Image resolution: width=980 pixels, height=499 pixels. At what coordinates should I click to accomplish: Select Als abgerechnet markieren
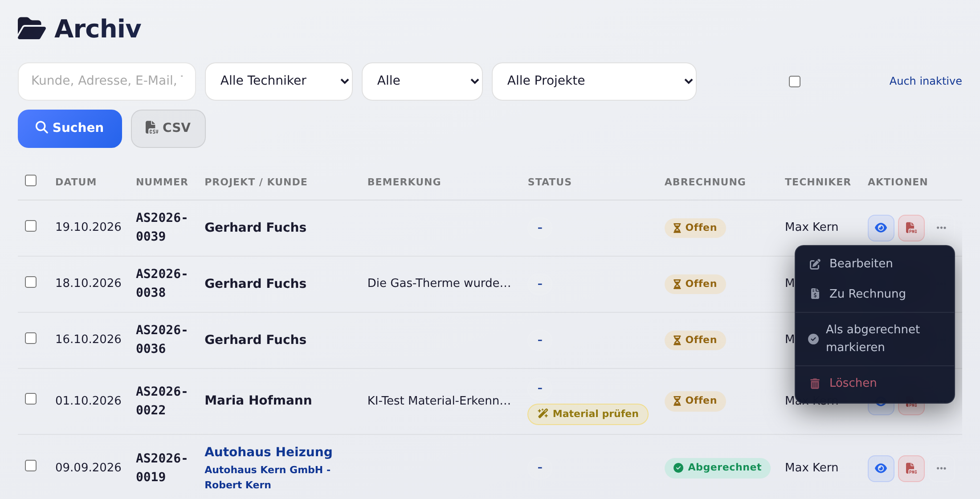[874, 338]
